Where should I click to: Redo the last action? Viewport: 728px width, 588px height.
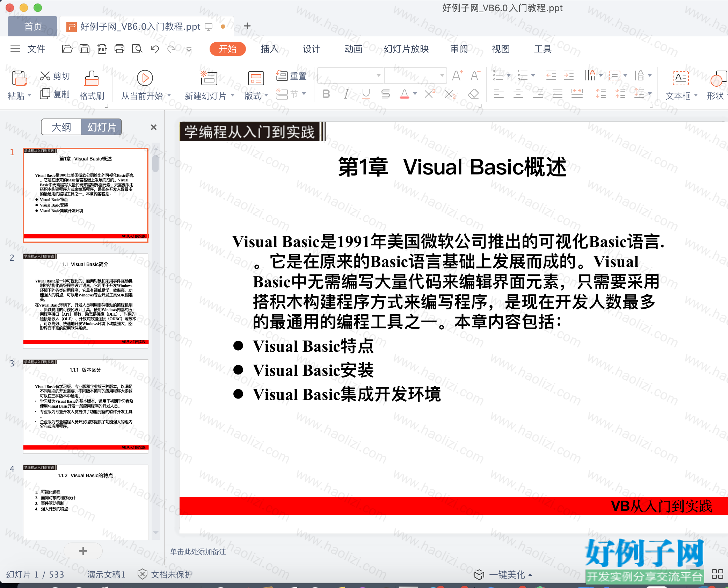click(x=172, y=49)
